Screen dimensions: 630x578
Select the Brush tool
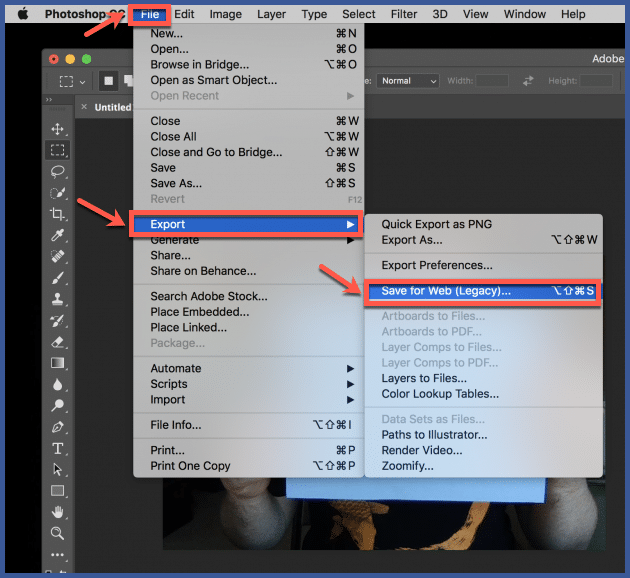click(x=57, y=278)
